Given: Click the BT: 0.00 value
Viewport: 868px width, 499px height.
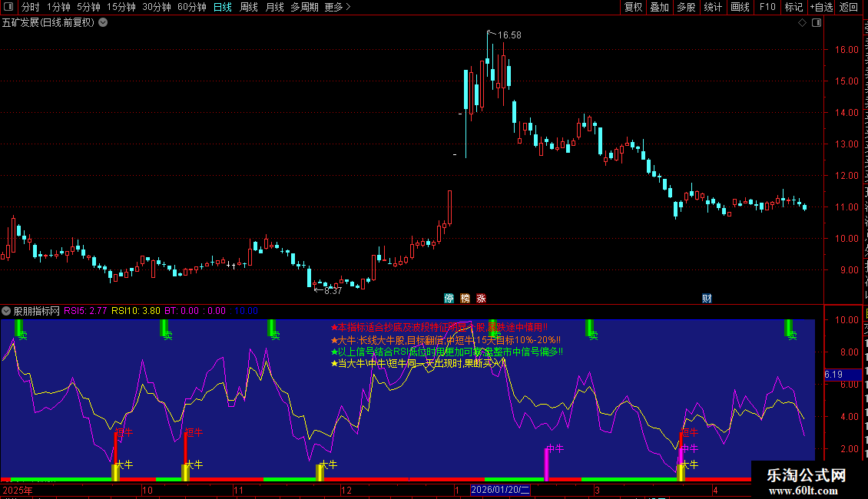Looking at the screenshot, I should click(x=181, y=311).
